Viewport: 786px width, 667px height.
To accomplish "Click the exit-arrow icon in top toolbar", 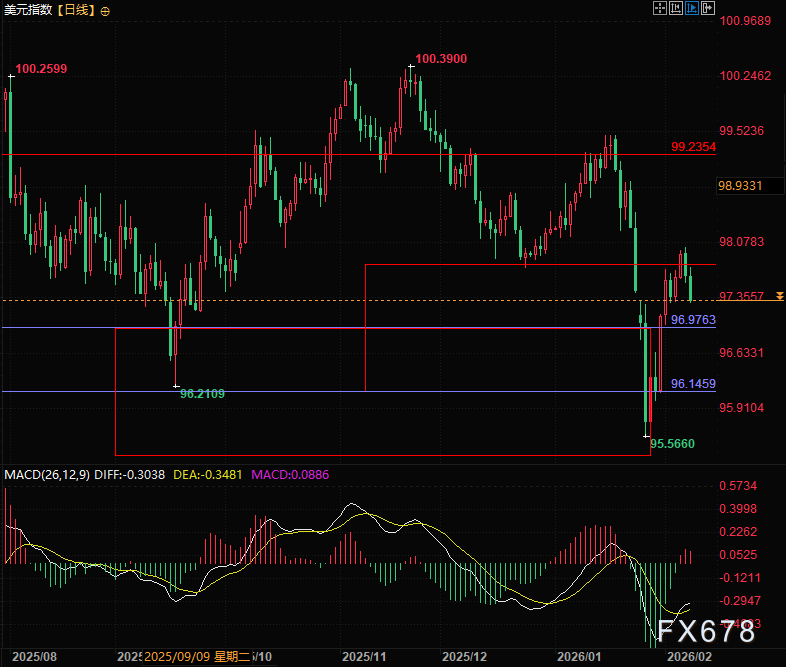I will tap(708, 9).
